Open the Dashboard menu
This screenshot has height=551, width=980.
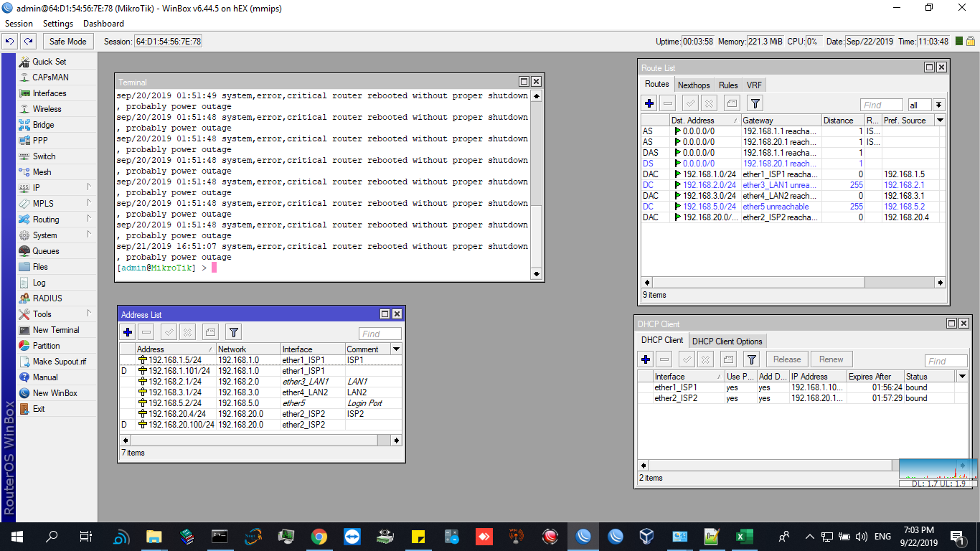click(103, 24)
